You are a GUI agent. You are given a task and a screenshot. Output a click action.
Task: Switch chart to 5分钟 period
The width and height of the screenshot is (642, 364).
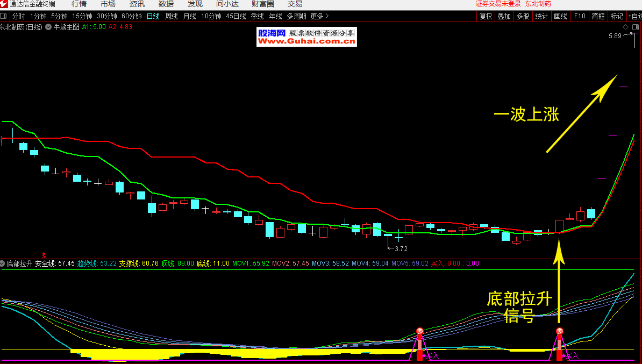click(x=59, y=16)
